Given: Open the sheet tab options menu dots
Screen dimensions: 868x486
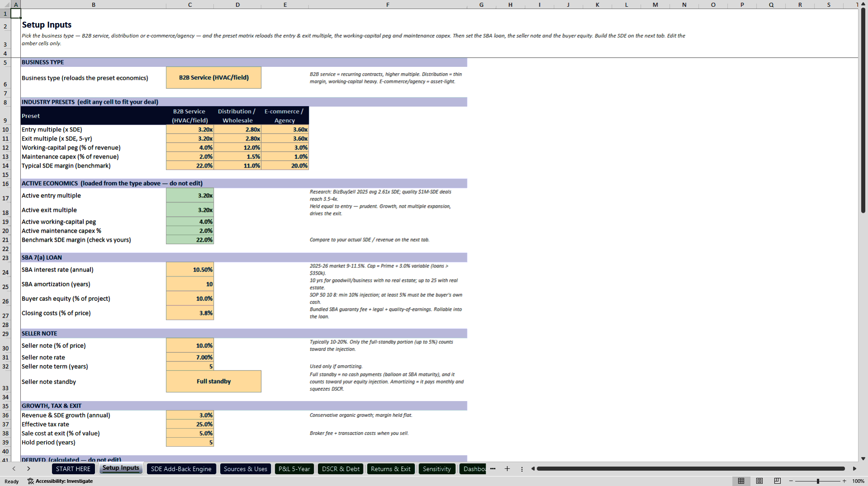Looking at the screenshot, I should pyautogui.click(x=522, y=469).
